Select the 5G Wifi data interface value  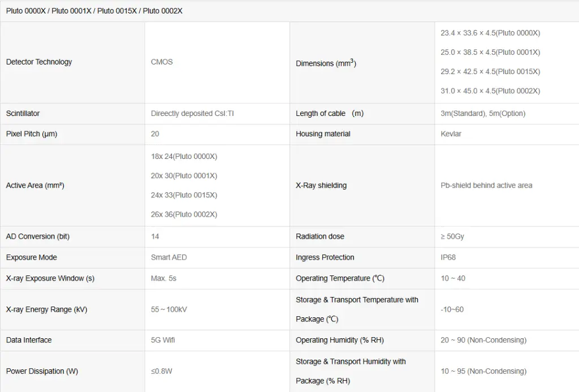(163, 340)
